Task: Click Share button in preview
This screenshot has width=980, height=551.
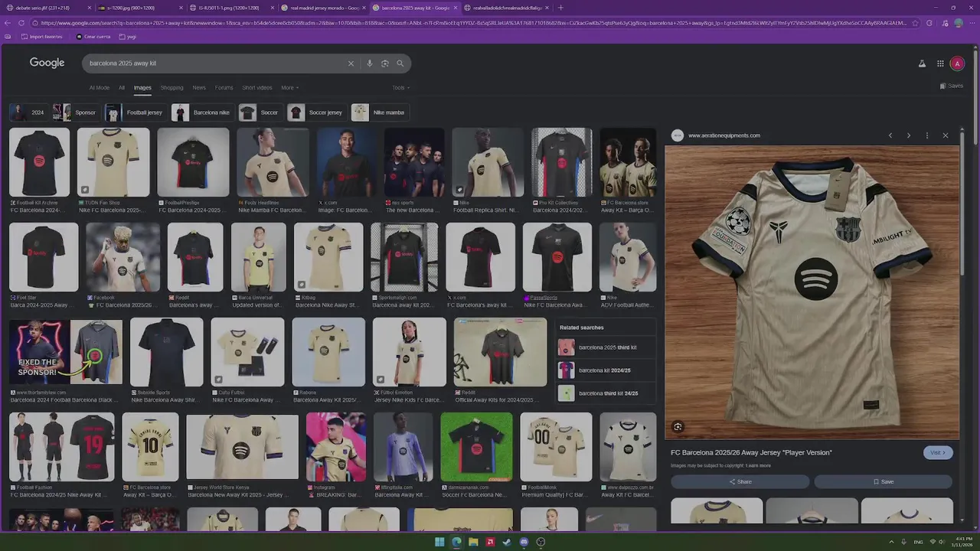Action: 740,481
